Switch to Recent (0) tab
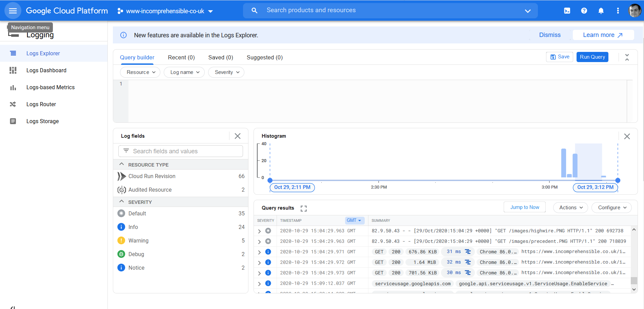This screenshot has width=644, height=309. pyautogui.click(x=181, y=57)
